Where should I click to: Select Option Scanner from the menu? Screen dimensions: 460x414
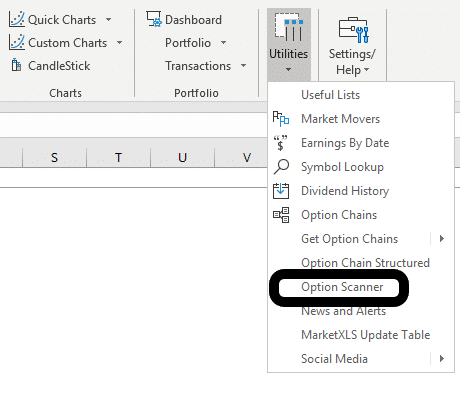(342, 287)
